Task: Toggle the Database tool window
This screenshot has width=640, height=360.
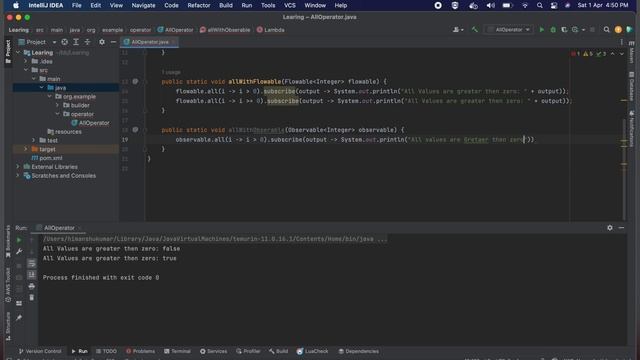Action: coord(631,87)
